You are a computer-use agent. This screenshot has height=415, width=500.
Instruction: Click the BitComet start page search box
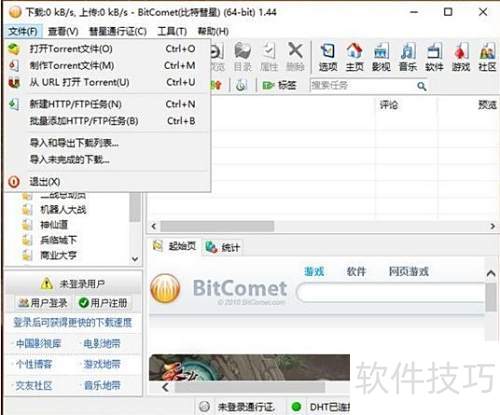(391, 293)
